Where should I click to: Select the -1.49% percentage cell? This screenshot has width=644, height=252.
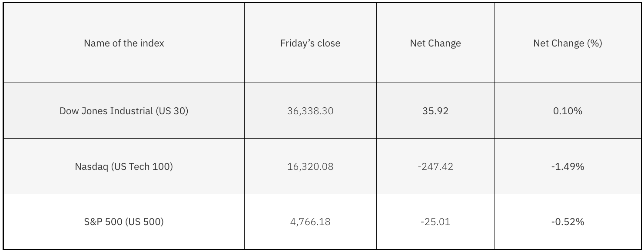tap(568, 166)
